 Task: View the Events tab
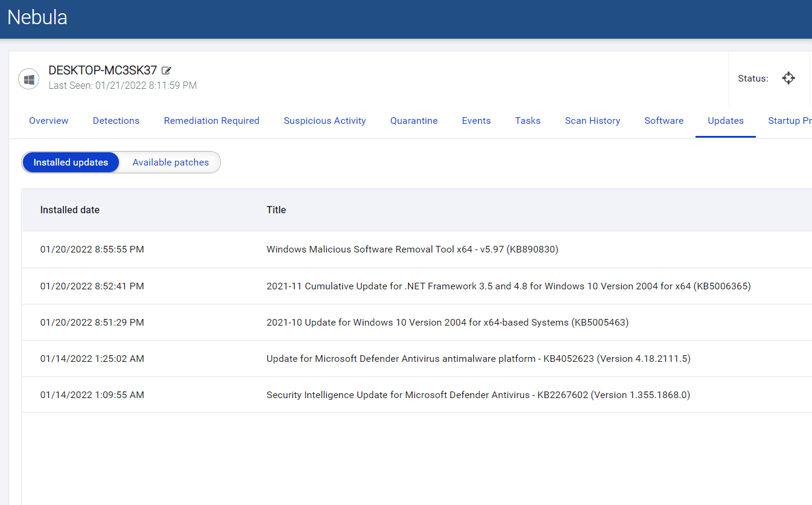click(476, 121)
